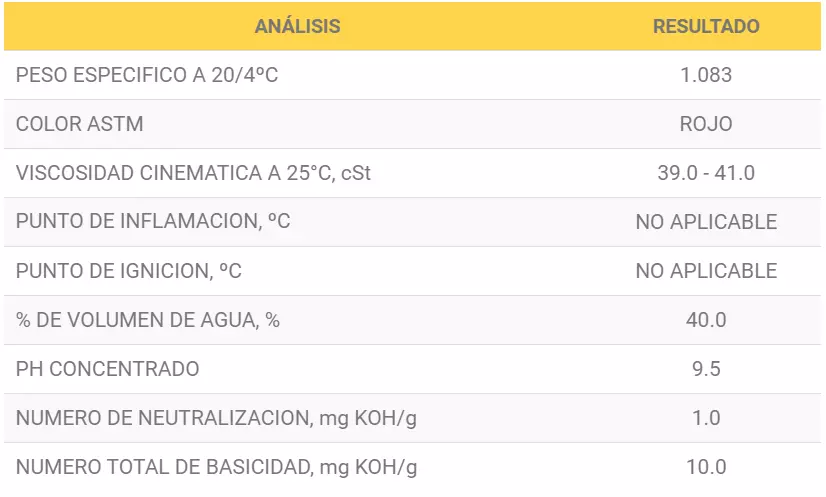This screenshot has width=826, height=497.
Task: Select the PESO ESPECIFICO A 20/4ºC row label
Action: (x=146, y=75)
